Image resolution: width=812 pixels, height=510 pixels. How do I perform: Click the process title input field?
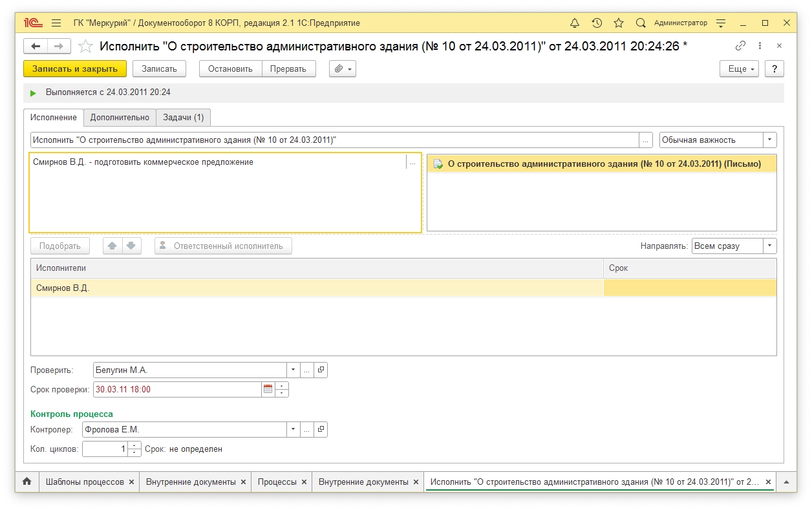click(x=334, y=140)
